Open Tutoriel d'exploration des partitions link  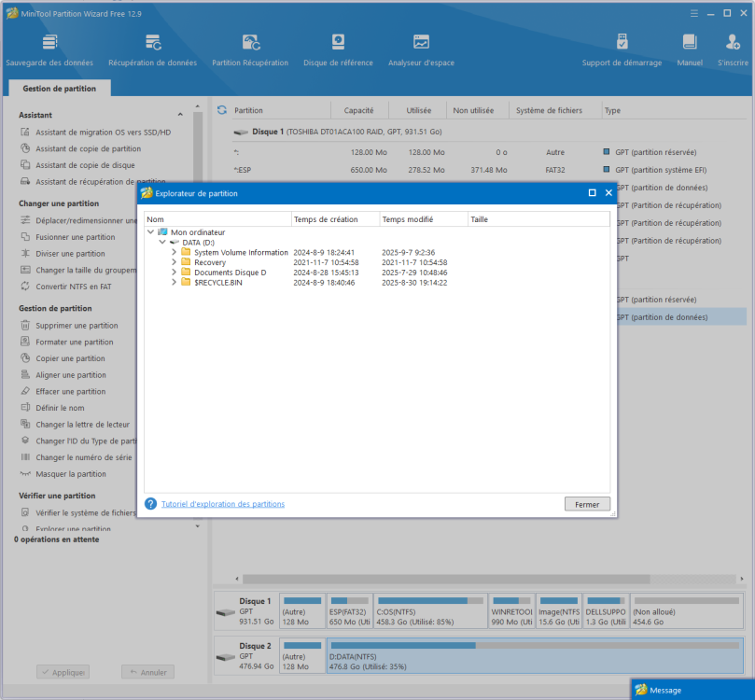pyautogui.click(x=223, y=504)
